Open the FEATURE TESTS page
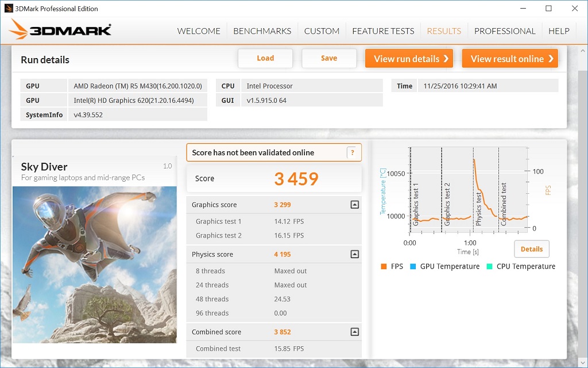 tap(382, 31)
